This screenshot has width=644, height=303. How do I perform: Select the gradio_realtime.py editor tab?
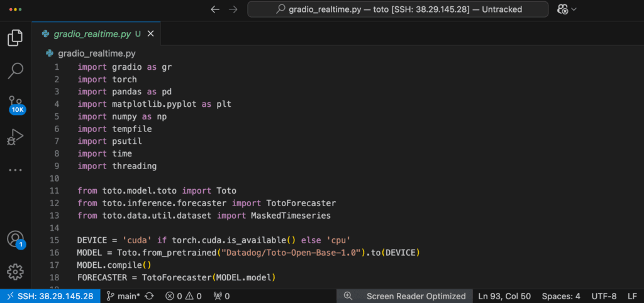click(92, 33)
